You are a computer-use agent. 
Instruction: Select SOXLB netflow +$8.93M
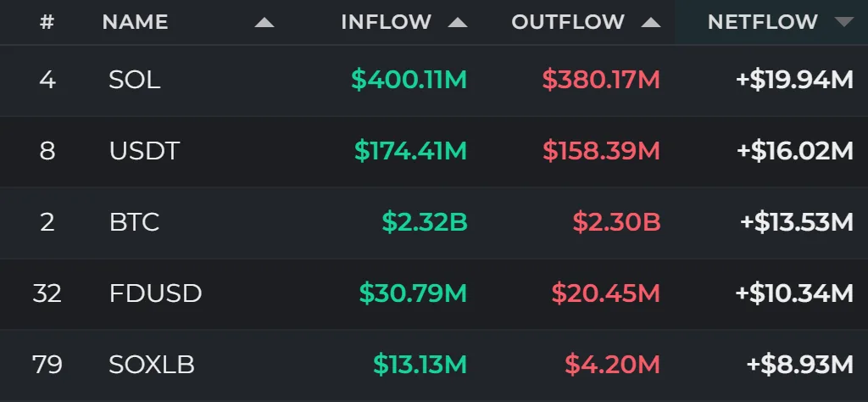click(x=800, y=365)
